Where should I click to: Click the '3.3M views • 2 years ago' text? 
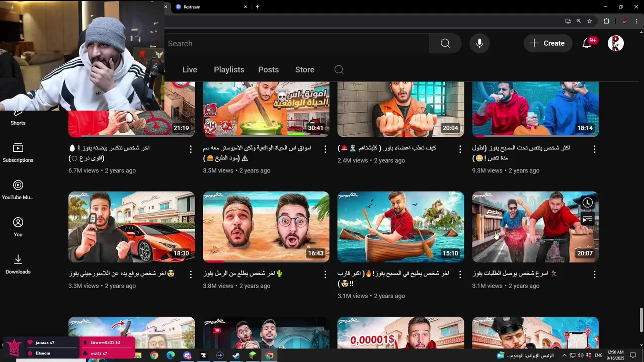(102, 286)
